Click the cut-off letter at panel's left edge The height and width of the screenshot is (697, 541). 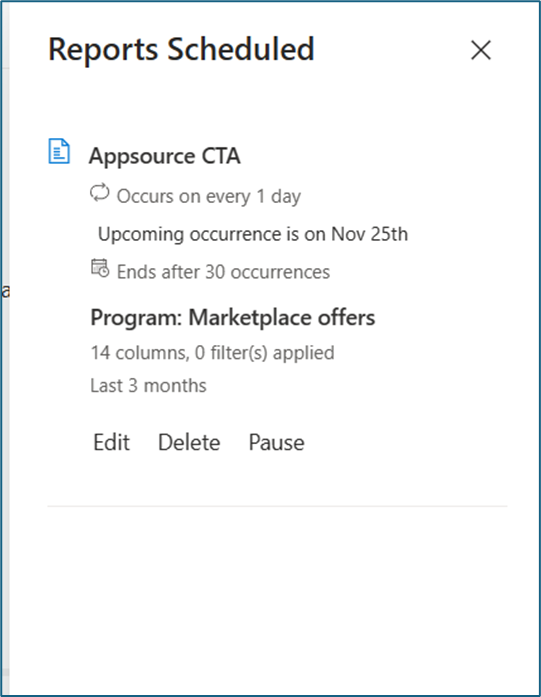tap(5, 292)
